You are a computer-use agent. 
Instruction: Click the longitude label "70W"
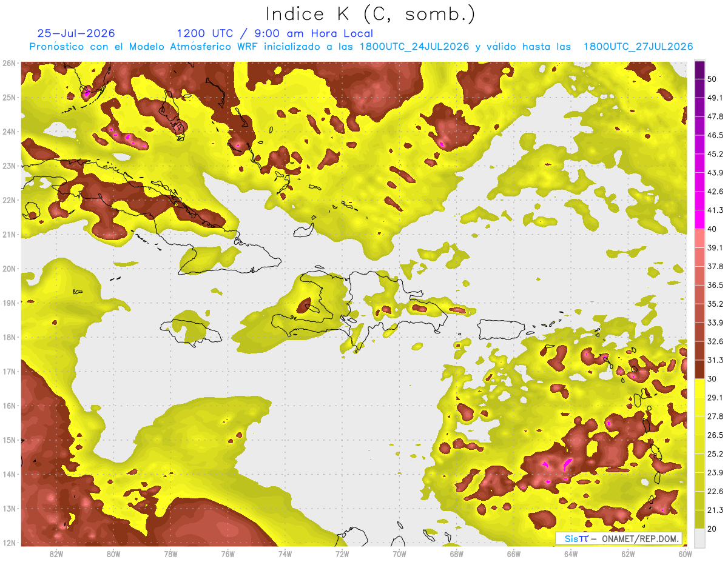pyautogui.click(x=399, y=554)
